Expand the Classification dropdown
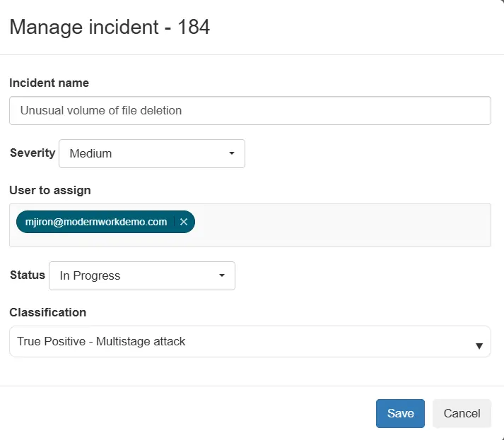Image resolution: width=504 pixels, height=440 pixels. pyautogui.click(x=250, y=341)
